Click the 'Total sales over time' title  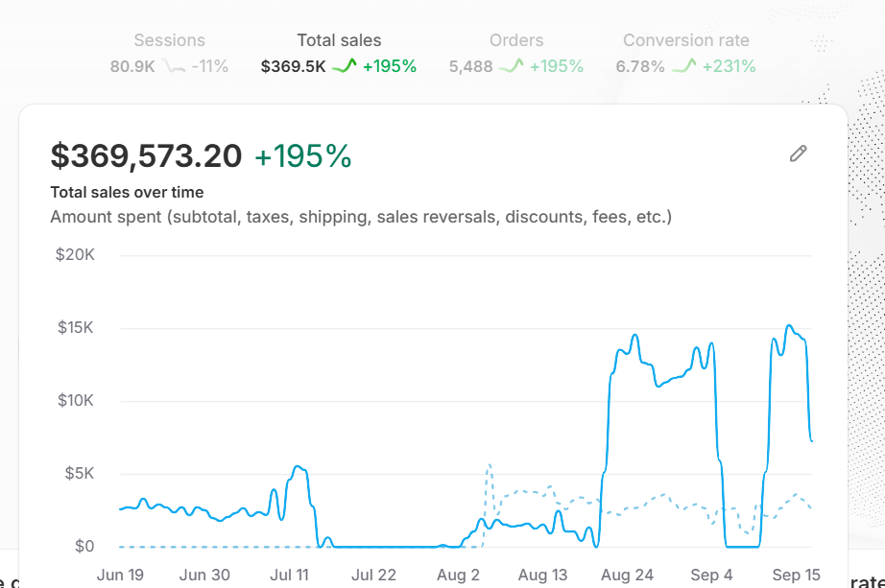point(127,193)
